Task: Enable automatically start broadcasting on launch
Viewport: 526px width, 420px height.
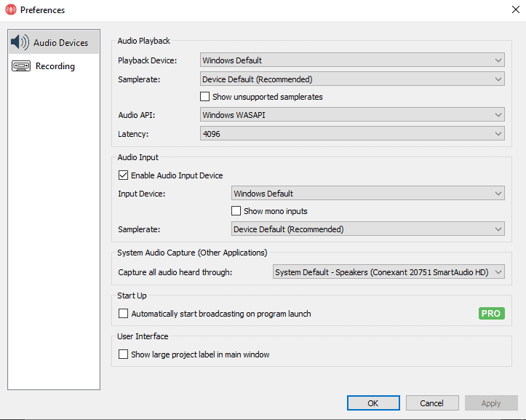Action: (x=123, y=314)
